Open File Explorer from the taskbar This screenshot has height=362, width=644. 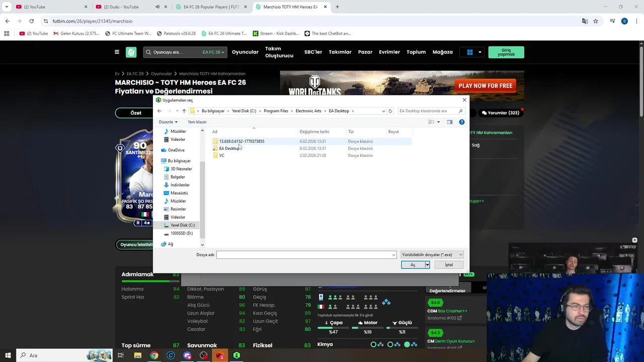(x=137, y=355)
